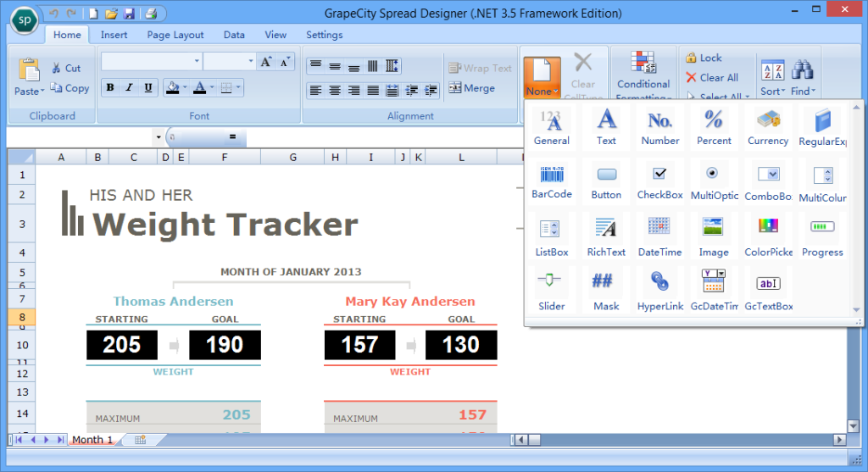
Task: Open the View ribbon tab
Action: click(x=275, y=35)
